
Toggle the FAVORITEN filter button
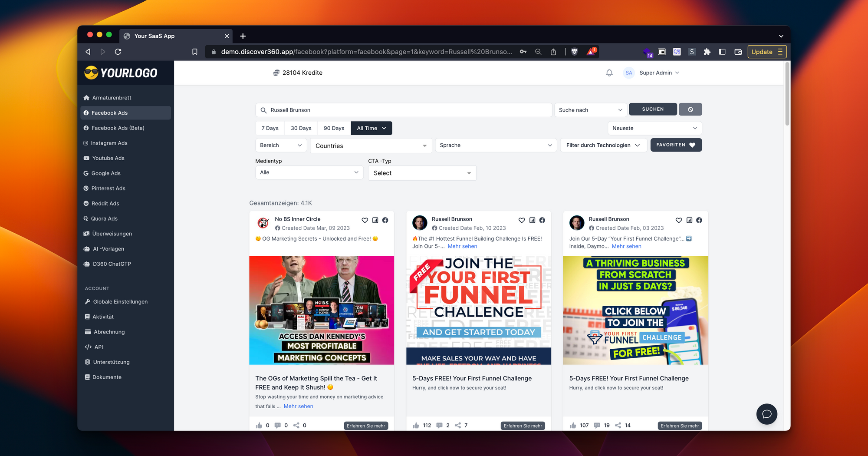[676, 145]
